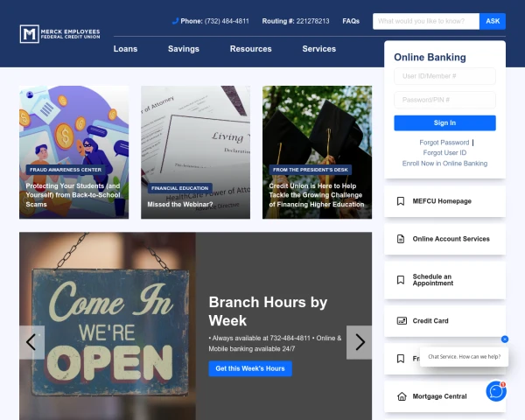Open the Missed the Webinar? card
Viewport: 525px width, 420px height.
pos(195,152)
